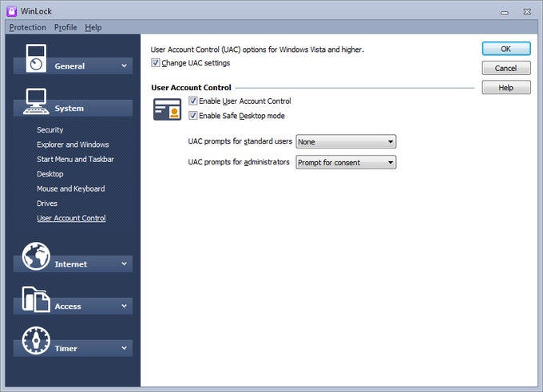The width and height of the screenshot is (543, 392).
Task: Click the User Account Control ID card icon
Action: point(167,110)
